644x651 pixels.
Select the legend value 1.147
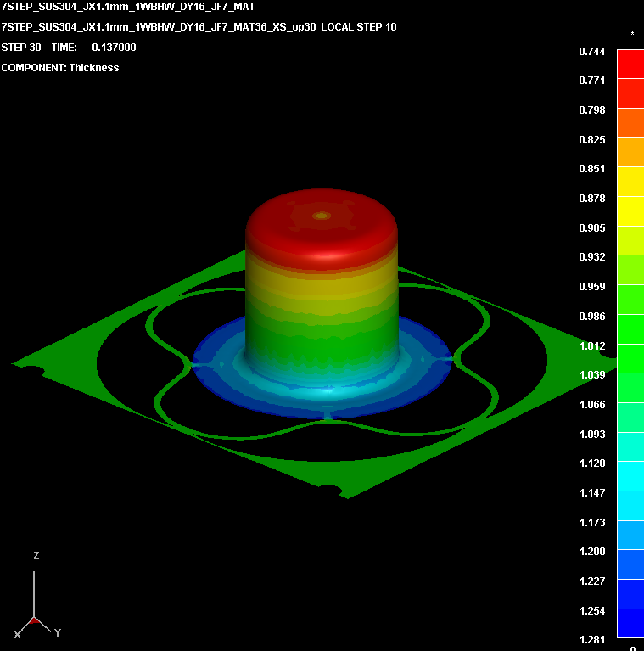[592, 493]
